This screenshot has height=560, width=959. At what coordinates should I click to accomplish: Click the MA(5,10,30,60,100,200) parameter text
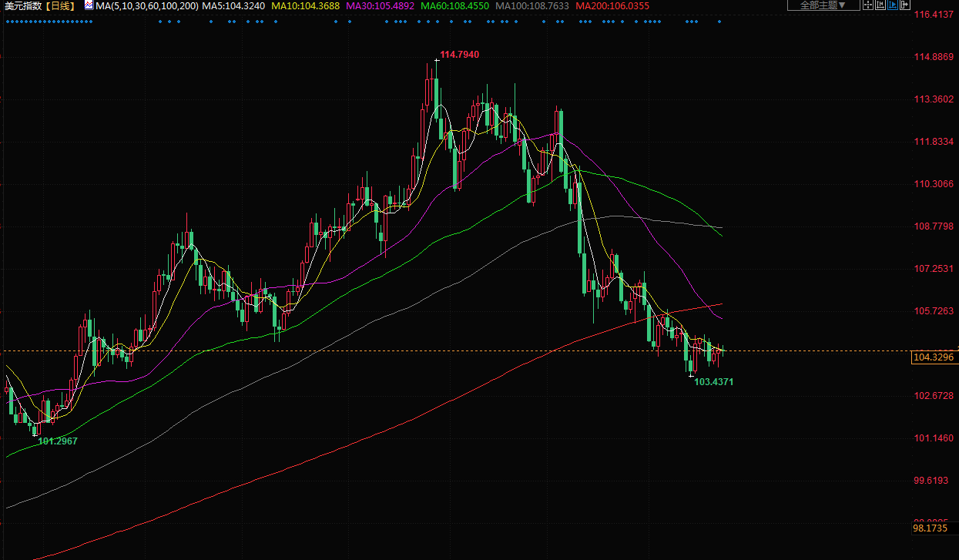point(146,5)
